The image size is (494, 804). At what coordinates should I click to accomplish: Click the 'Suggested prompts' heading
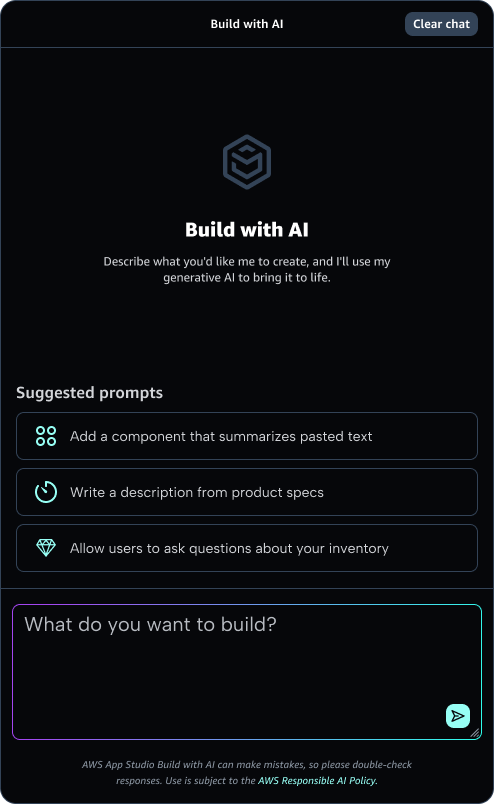coord(89,393)
